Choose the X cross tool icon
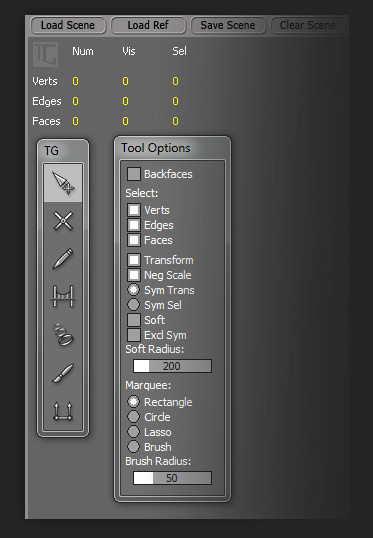The image size is (373, 538). point(63,221)
